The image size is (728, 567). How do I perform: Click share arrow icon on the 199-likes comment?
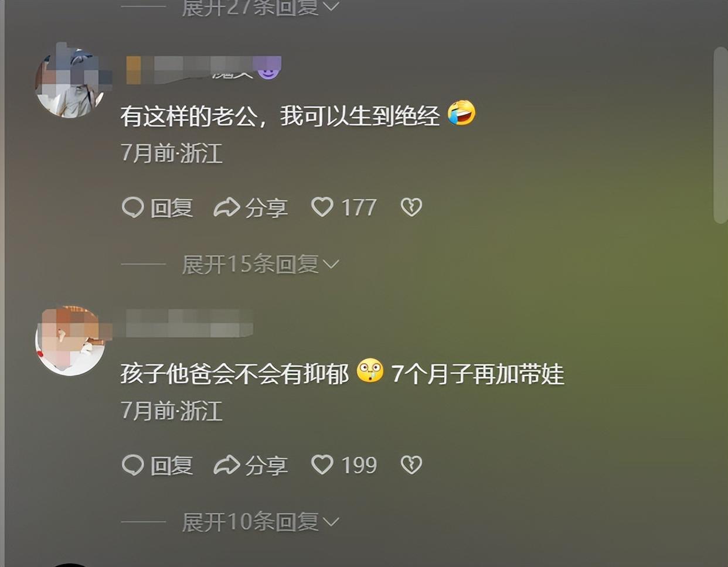pyautogui.click(x=226, y=465)
